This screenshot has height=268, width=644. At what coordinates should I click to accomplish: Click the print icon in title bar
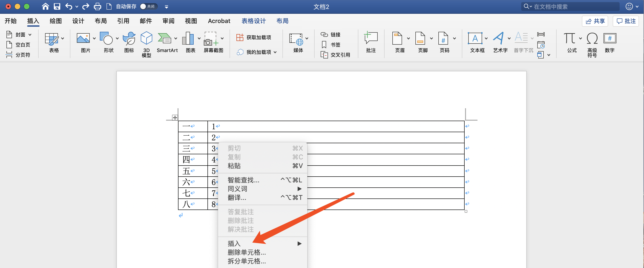97,6
